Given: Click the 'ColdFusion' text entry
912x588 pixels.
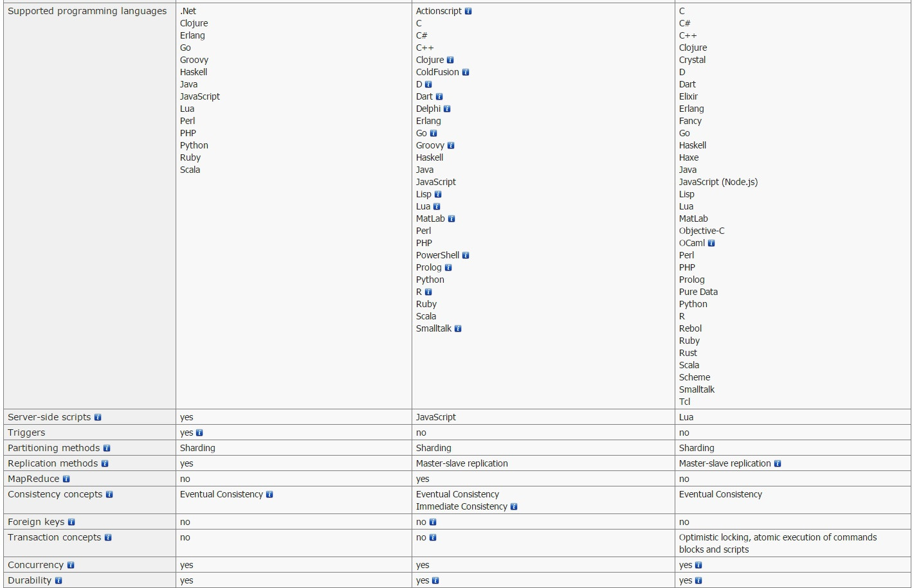Looking at the screenshot, I should tap(437, 72).
